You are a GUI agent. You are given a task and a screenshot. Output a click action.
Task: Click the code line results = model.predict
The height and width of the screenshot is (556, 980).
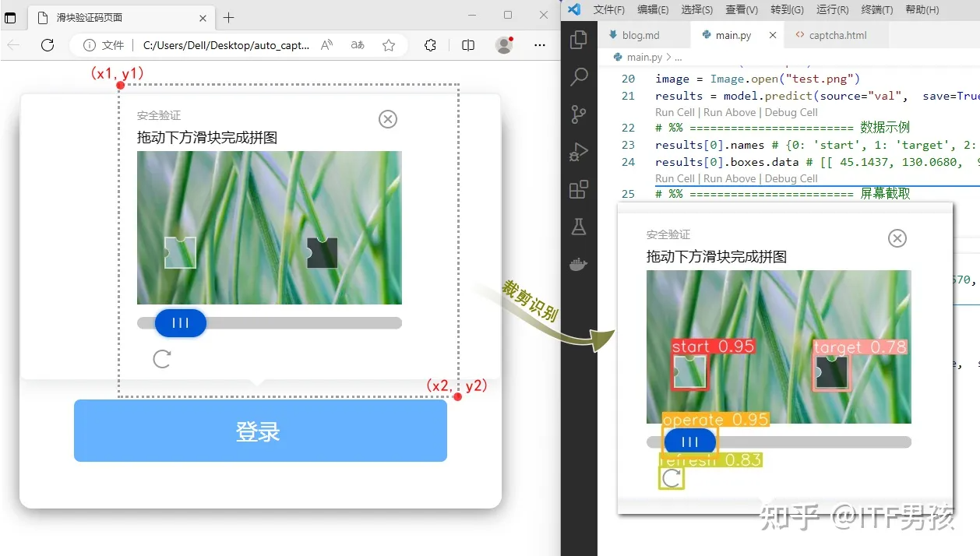pyautogui.click(x=816, y=96)
